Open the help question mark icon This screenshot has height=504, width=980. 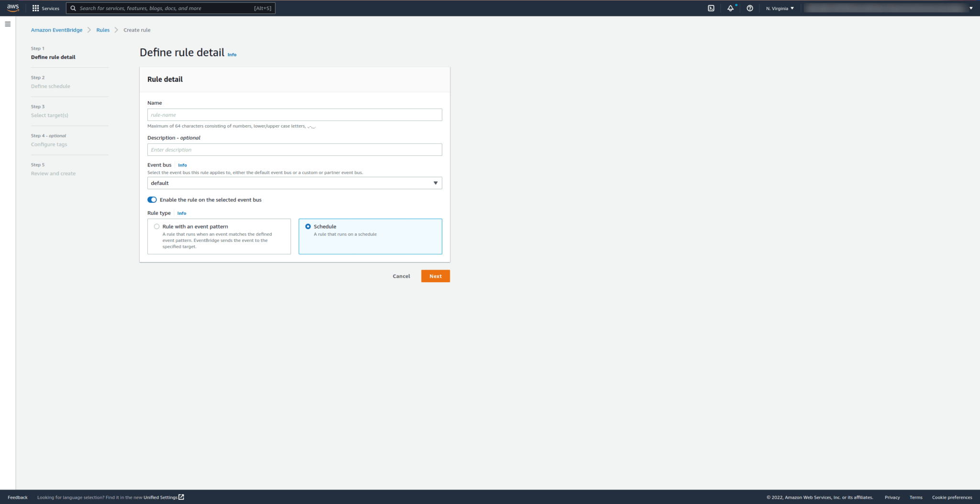749,8
